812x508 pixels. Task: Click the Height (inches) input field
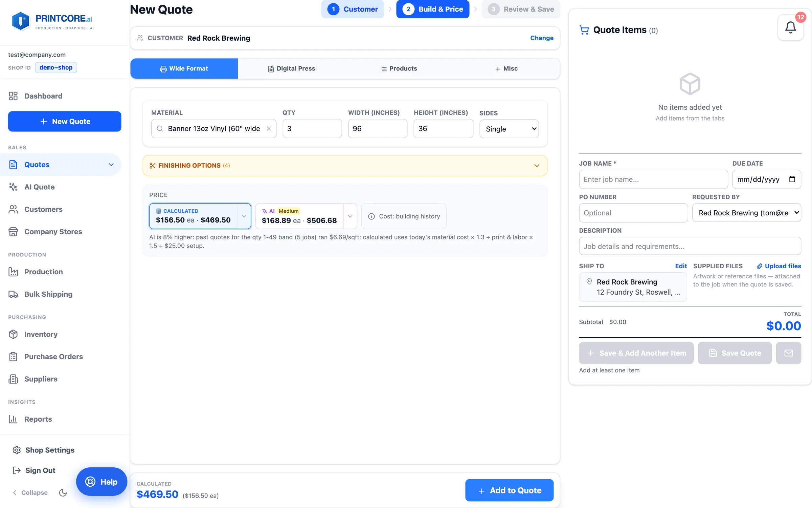tap(443, 129)
